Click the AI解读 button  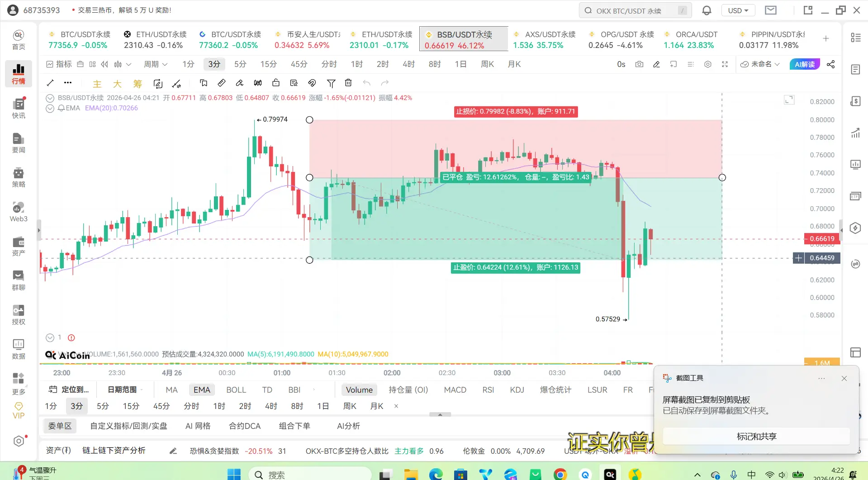point(805,64)
